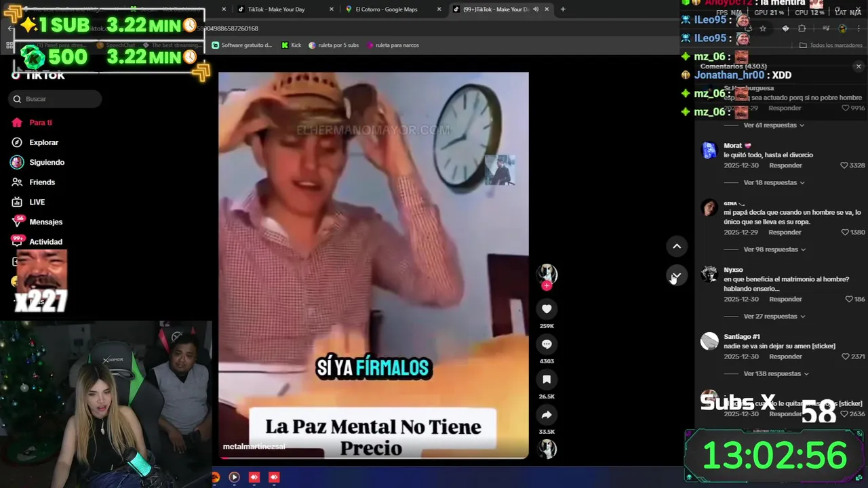Open Morat's profile avatar

709,150
